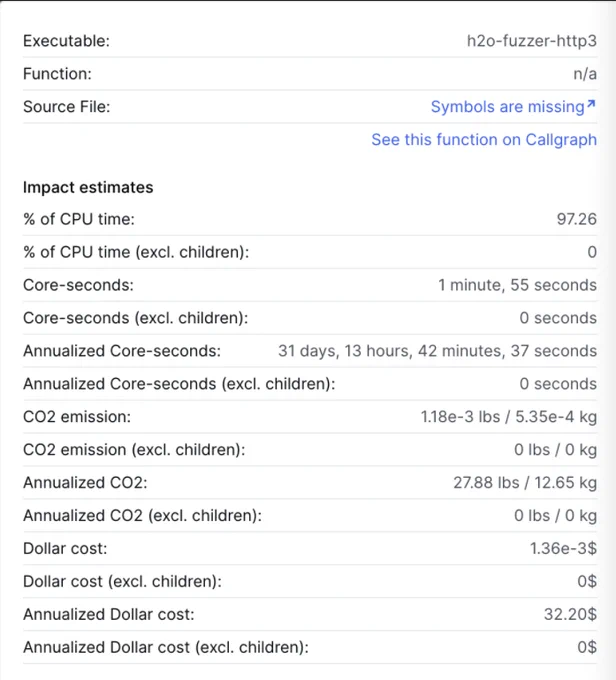The height and width of the screenshot is (680, 616).
Task: Click the external-link arrow icon beside Symbols are missing
Action: 591,104
